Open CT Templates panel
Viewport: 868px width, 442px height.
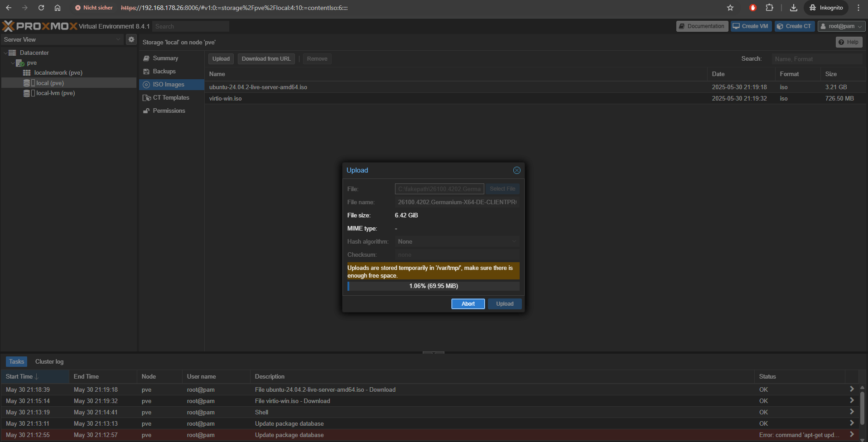tap(171, 98)
